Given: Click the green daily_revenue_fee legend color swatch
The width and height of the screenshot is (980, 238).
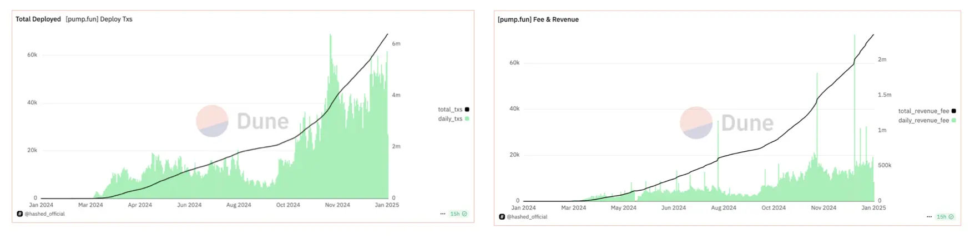Looking at the screenshot, I should pyautogui.click(x=954, y=121).
